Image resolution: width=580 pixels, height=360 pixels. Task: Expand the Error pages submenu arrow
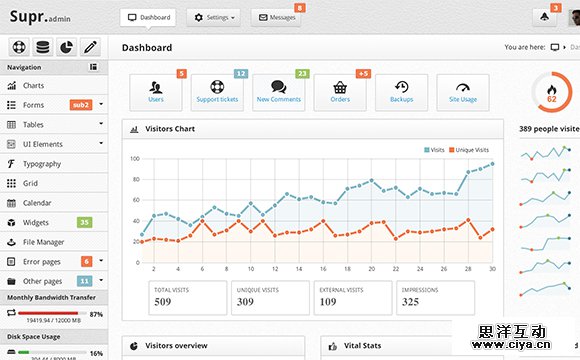pos(101,261)
